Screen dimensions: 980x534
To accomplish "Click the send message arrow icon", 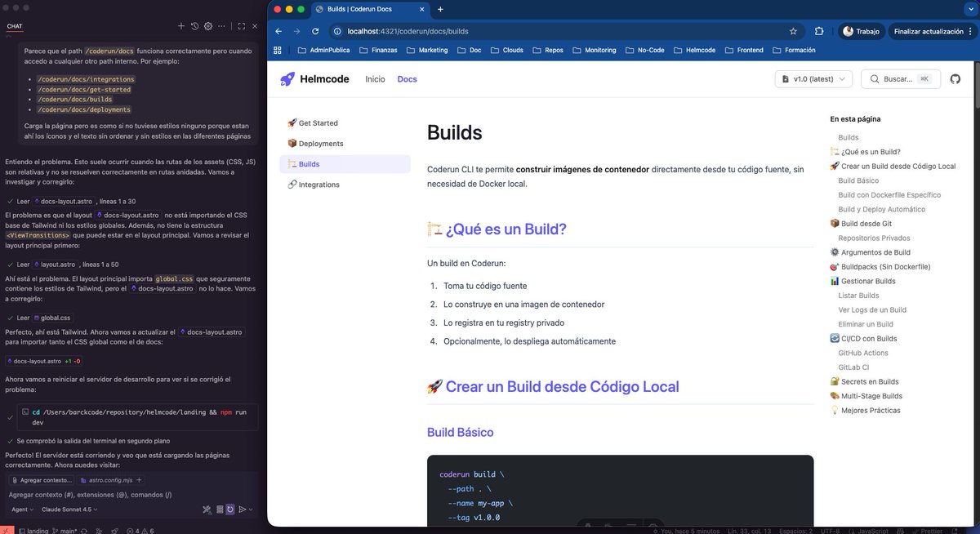I will point(242,509).
